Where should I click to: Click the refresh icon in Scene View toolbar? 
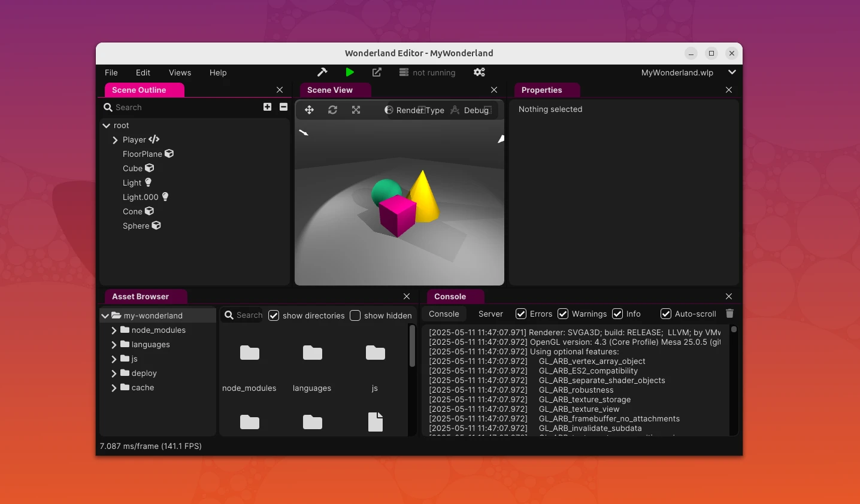(x=332, y=110)
